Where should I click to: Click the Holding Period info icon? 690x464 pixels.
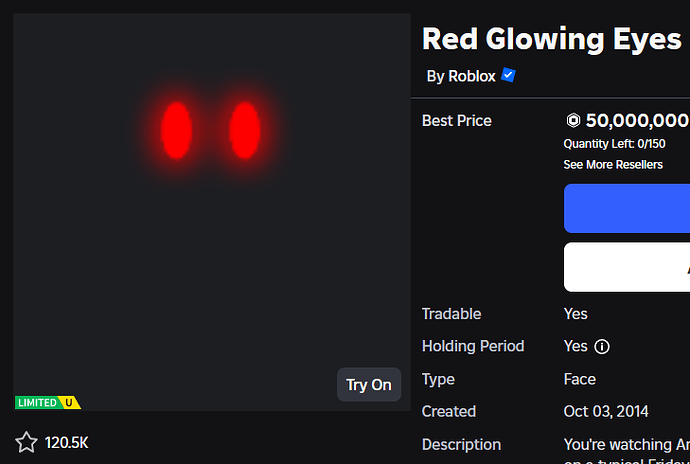[x=602, y=347]
